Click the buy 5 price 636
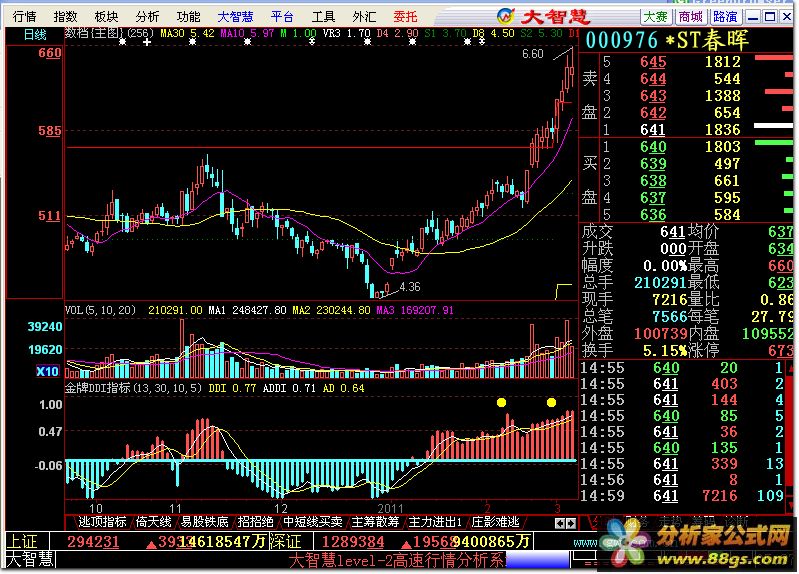 pyautogui.click(x=653, y=215)
